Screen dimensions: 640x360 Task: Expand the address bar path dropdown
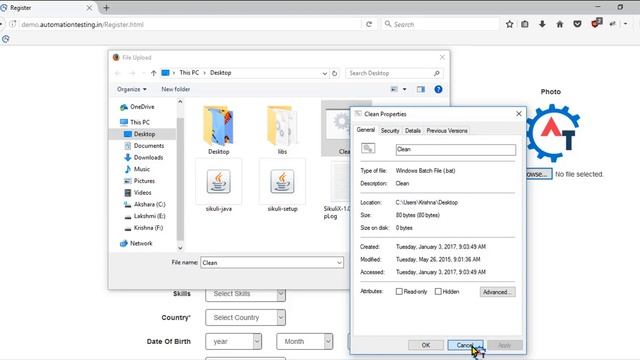tap(324, 73)
